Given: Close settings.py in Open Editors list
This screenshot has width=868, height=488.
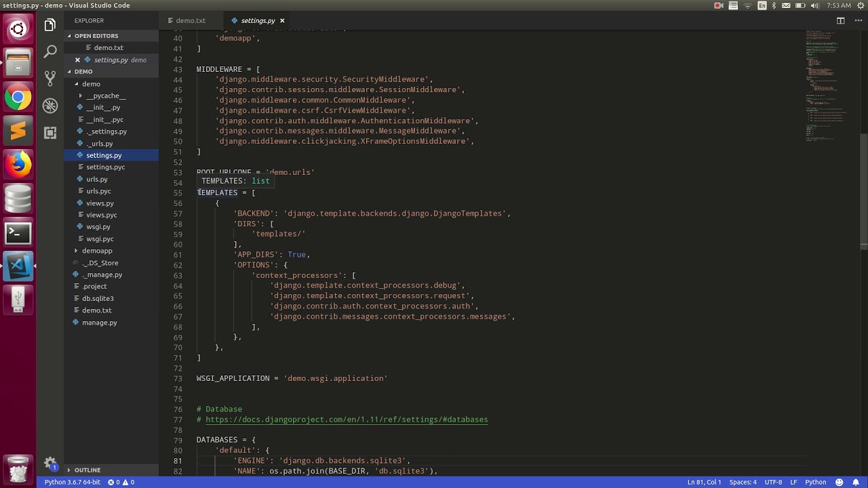Looking at the screenshot, I should pyautogui.click(x=77, y=60).
